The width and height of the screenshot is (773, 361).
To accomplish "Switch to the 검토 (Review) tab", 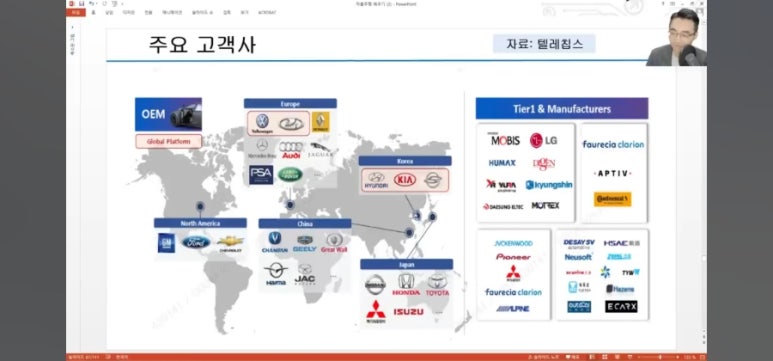I will pos(226,12).
